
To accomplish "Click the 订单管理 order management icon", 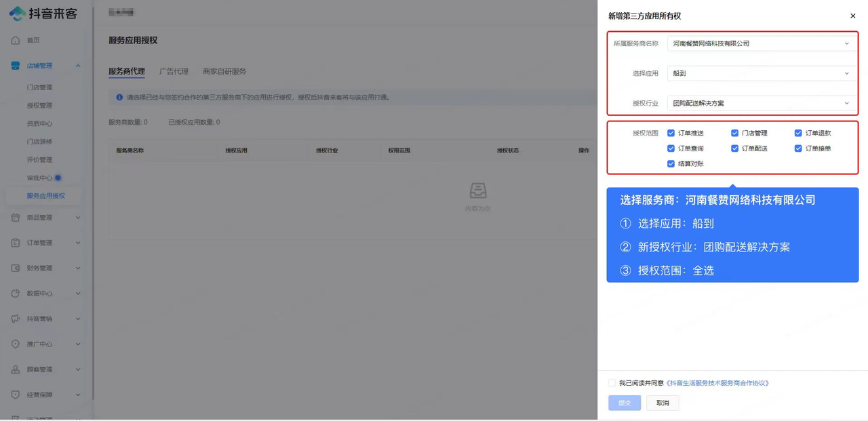I will 16,243.
